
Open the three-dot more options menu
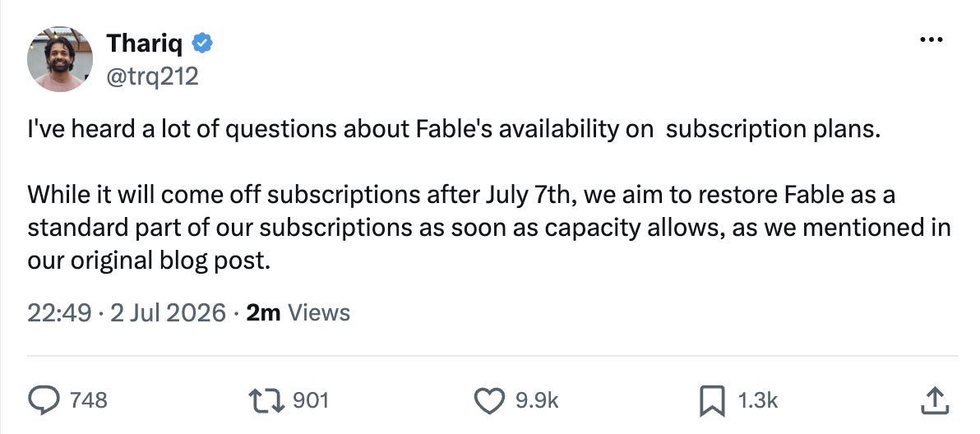931,40
